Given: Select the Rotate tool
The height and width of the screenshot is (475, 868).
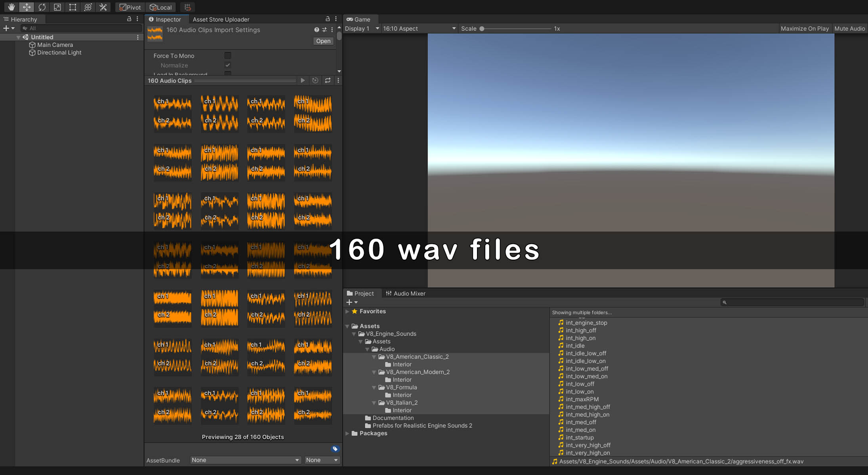Looking at the screenshot, I should tap(42, 7).
